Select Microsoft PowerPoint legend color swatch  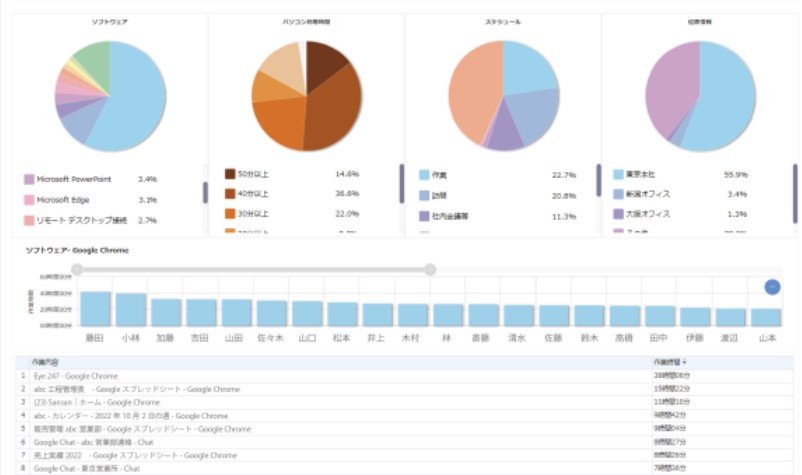coord(29,179)
